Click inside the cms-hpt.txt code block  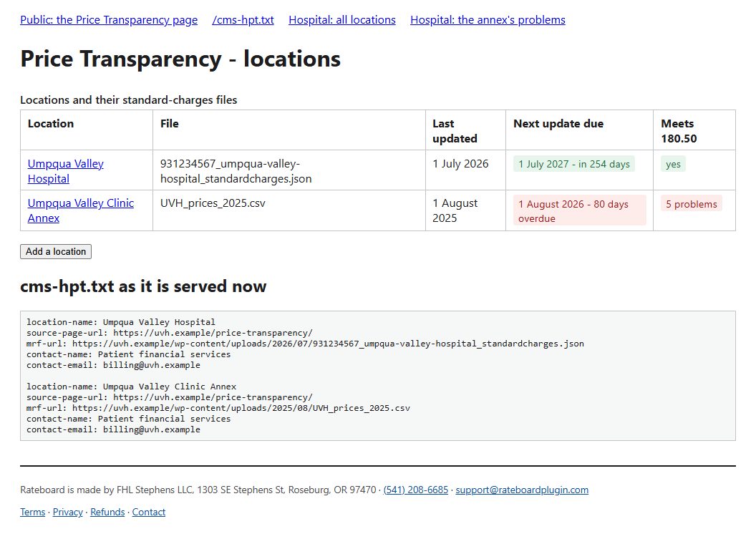click(x=378, y=376)
